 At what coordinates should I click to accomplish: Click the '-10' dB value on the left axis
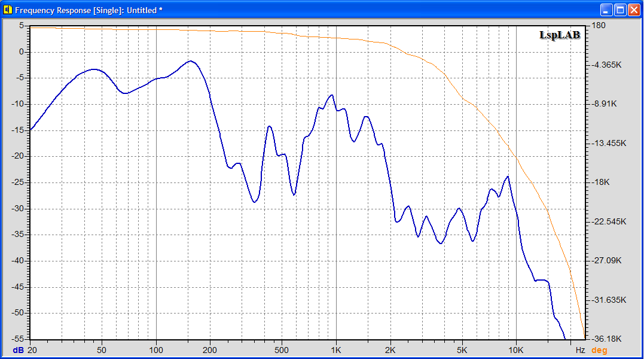click(x=18, y=104)
